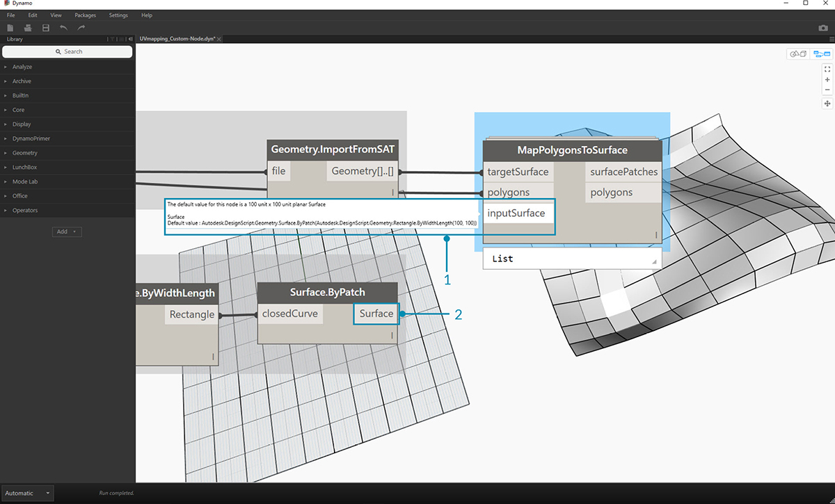This screenshot has width=835, height=504.
Task: Export workspace with the camera icon
Action: (823, 28)
